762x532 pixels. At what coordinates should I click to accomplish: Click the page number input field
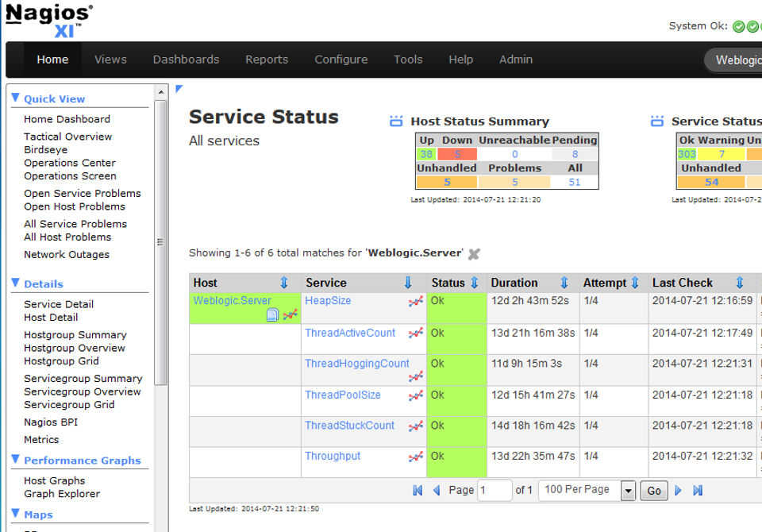coord(495,490)
